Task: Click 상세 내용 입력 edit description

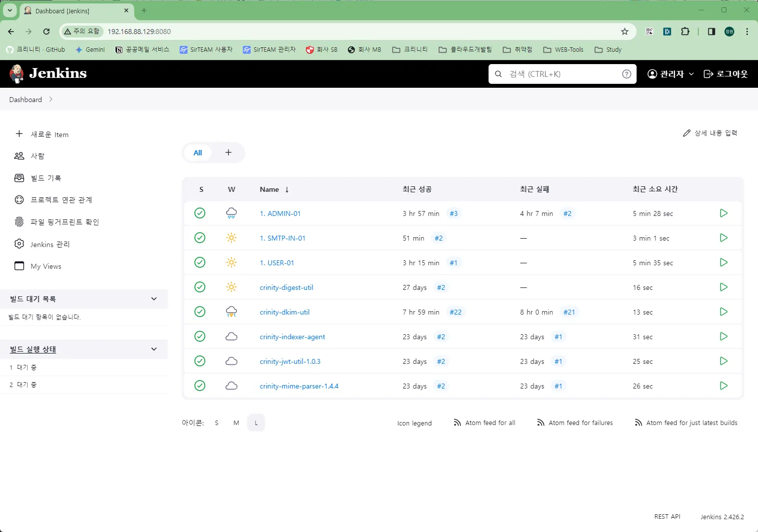Action: click(x=710, y=133)
